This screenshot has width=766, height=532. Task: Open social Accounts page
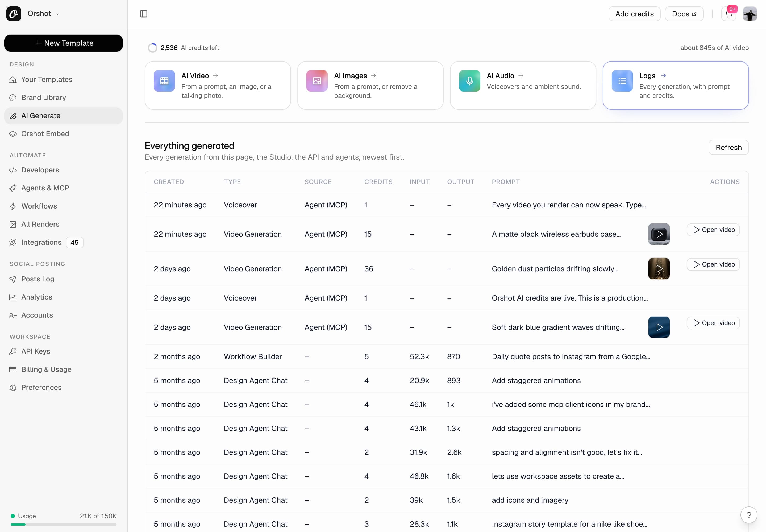[63, 315]
